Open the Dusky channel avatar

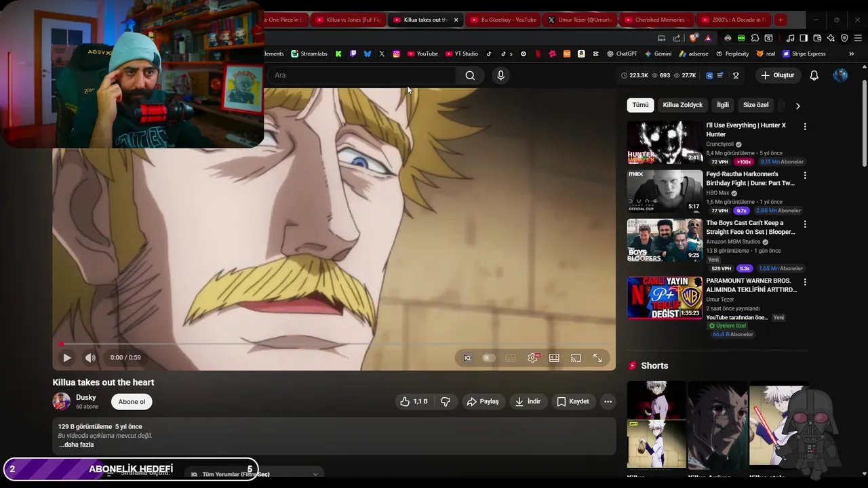[x=62, y=401]
